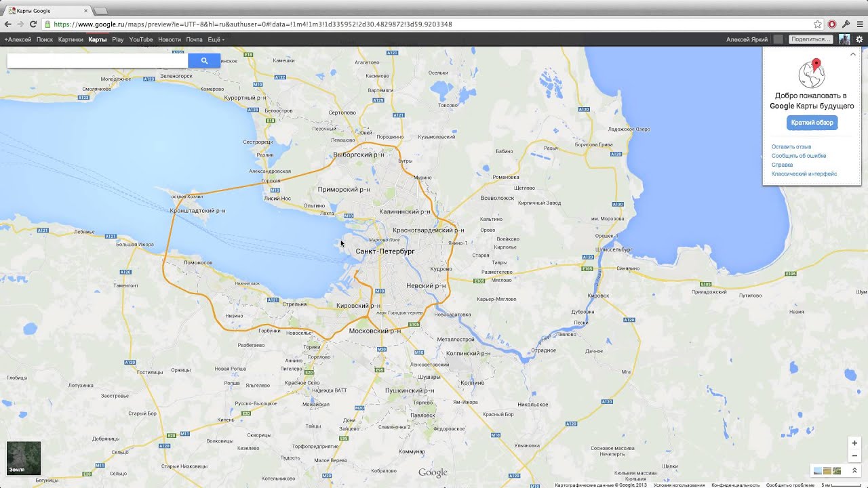Switch to Земля satellite view thumbnail
868x488 pixels.
pos(24,458)
